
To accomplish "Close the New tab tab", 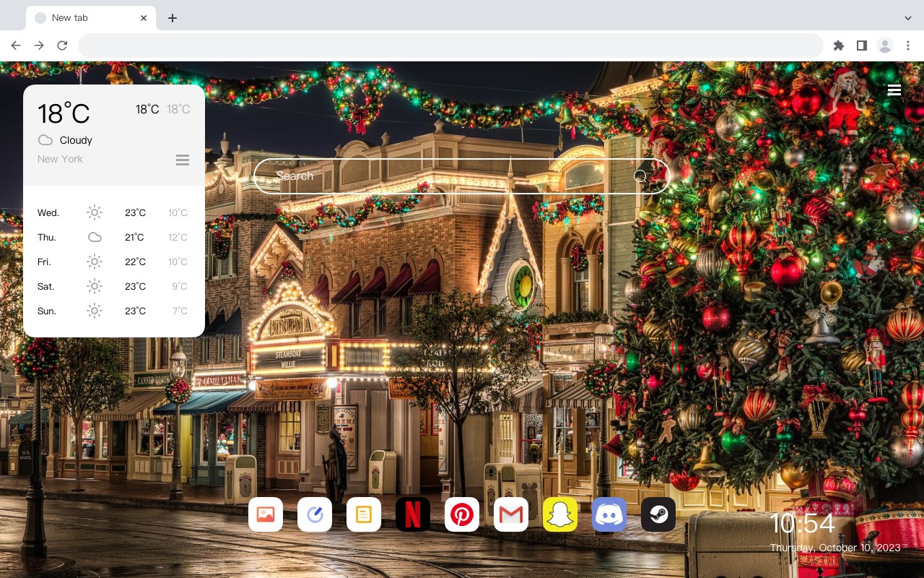I will (x=144, y=18).
